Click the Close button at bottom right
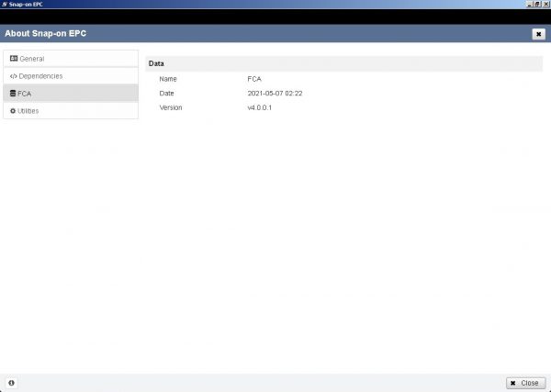551x392 pixels. 525,383
